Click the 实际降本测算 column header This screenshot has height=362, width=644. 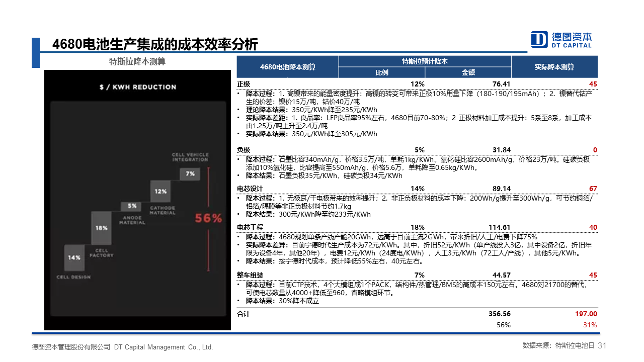(x=554, y=67)
